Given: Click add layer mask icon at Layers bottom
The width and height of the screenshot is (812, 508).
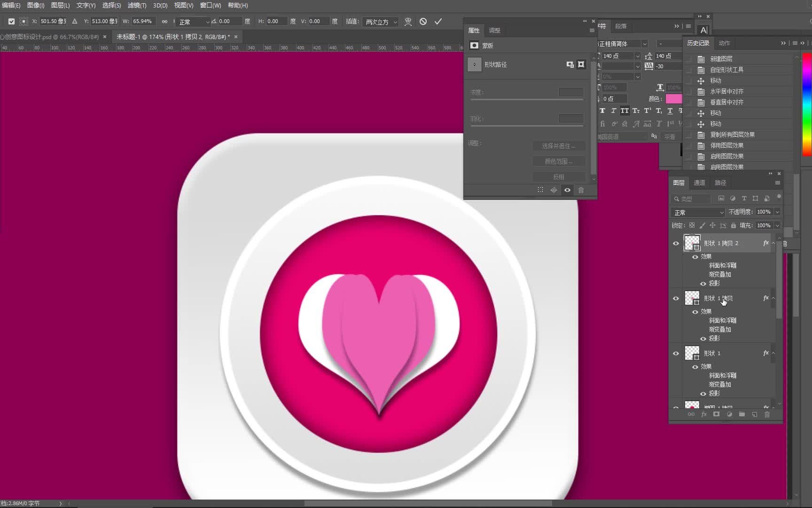Looking at the screenshot, I should (716, 414).
